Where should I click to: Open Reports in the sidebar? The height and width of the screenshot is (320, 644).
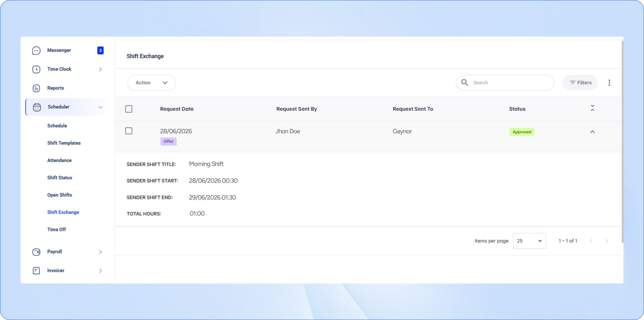pos(55,88)
